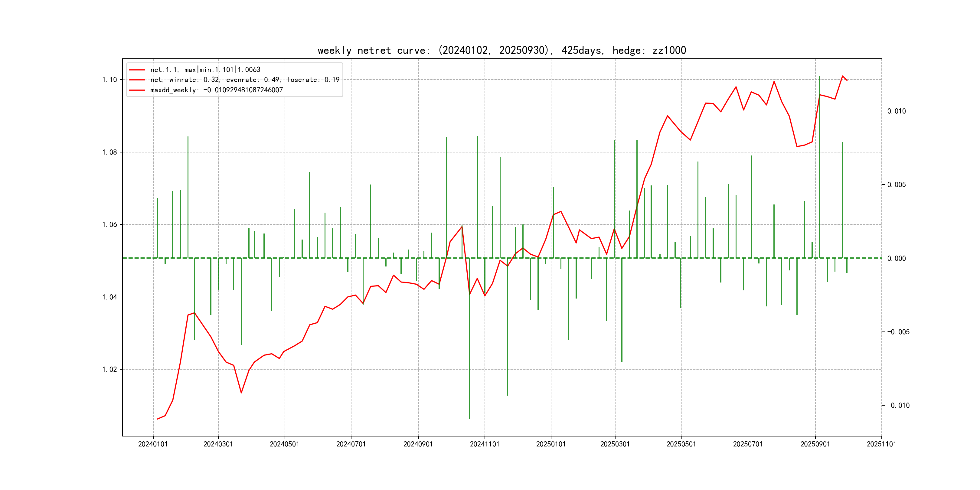Click the 20250101 x-axis label
This screenshot has width=980, height=490.
551,444
